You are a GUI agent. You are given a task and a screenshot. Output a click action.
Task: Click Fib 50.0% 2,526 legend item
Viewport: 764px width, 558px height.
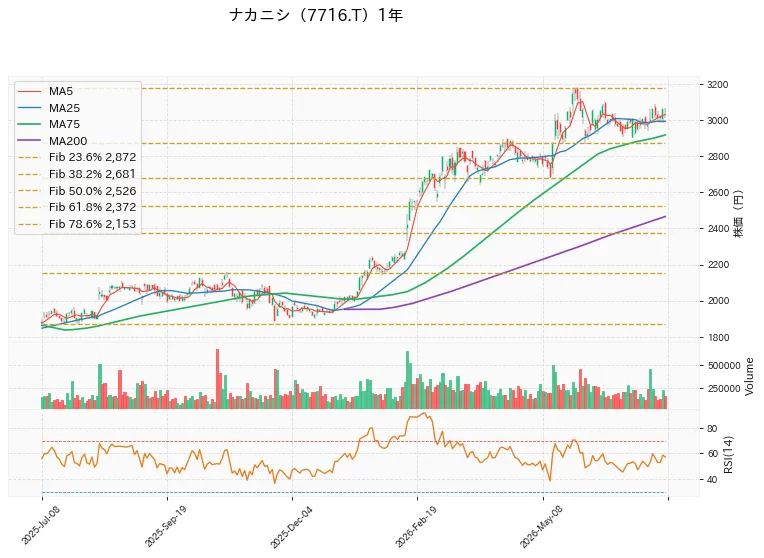click(77, 191)
